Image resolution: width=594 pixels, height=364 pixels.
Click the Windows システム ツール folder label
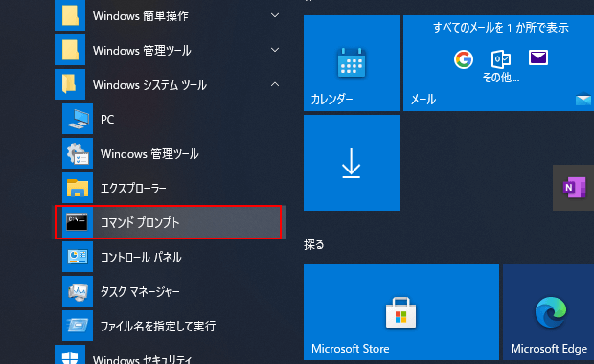click(149, 85)
